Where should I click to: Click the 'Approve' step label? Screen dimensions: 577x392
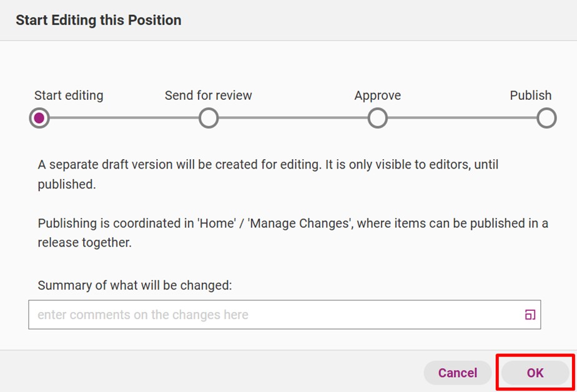[378, 96]
